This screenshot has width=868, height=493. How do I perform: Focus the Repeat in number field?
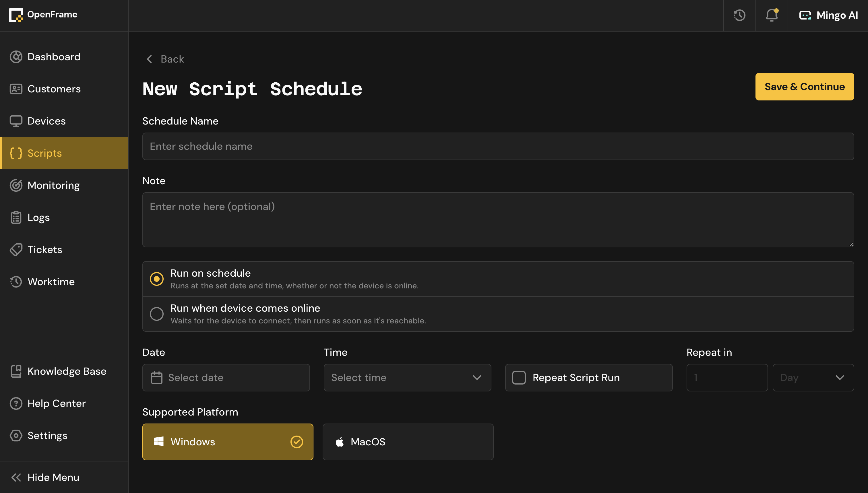(727, 378)
